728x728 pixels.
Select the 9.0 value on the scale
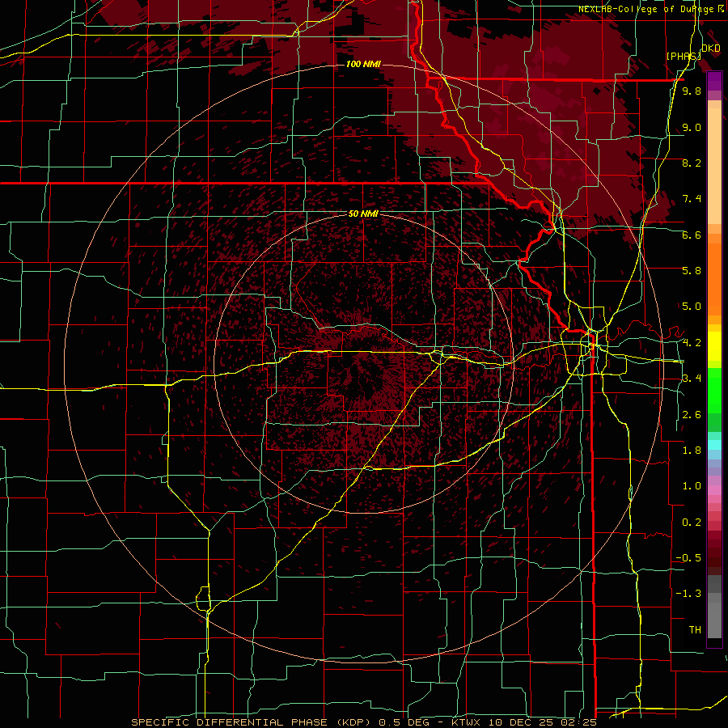692,127
